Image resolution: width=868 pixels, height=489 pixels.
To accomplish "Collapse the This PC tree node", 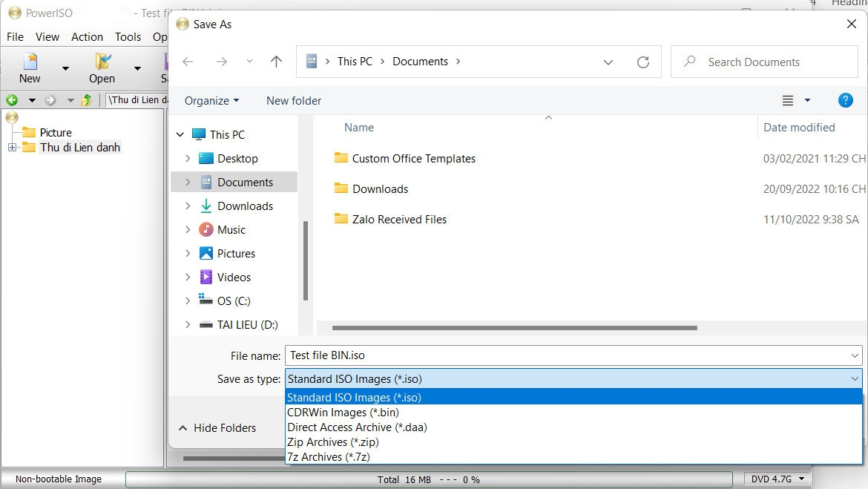I will click(180, 134).
